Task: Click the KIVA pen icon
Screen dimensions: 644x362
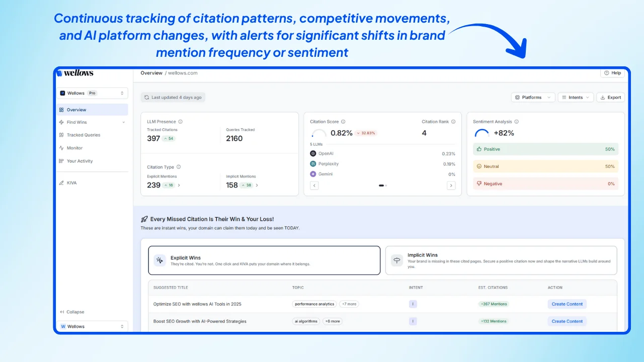Action: coord(61,183)
